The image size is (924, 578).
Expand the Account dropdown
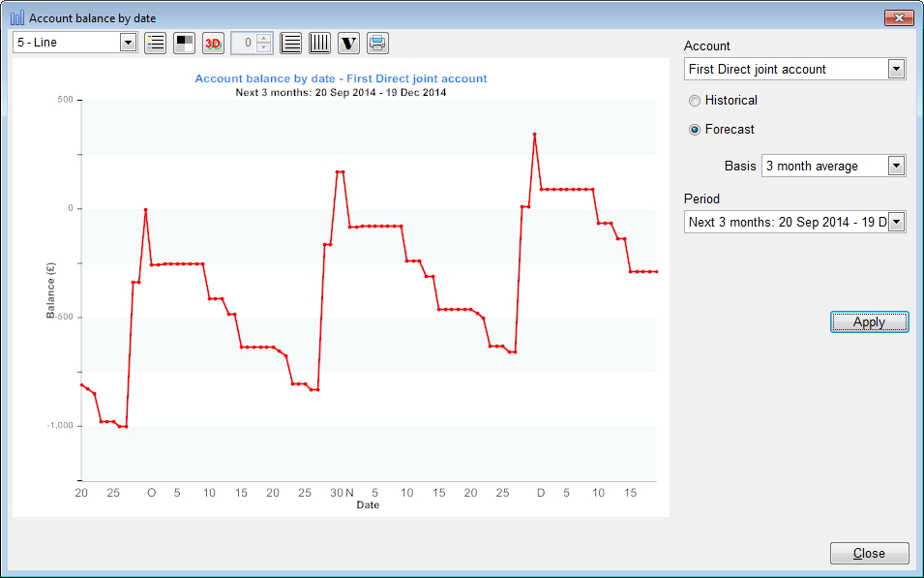point(896,69)
